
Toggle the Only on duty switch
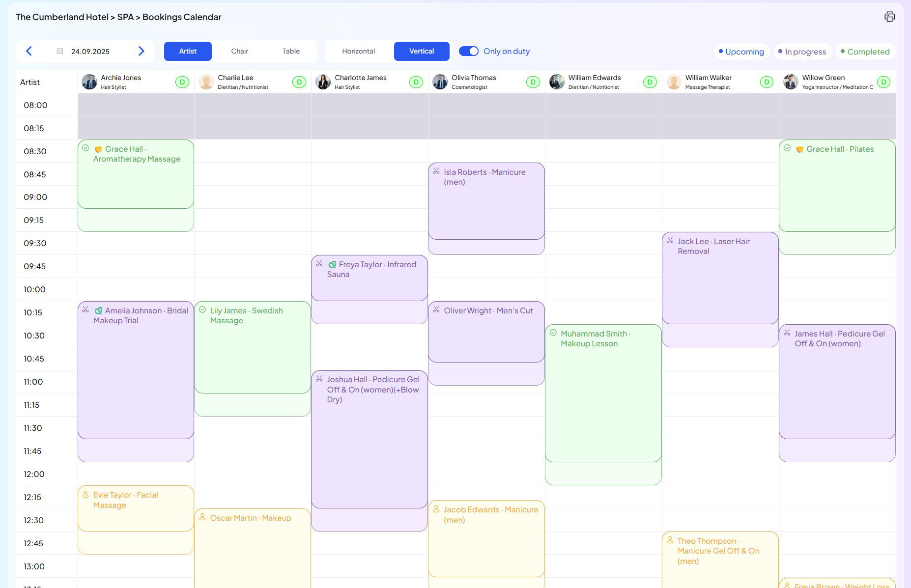[x=468, y=51]
